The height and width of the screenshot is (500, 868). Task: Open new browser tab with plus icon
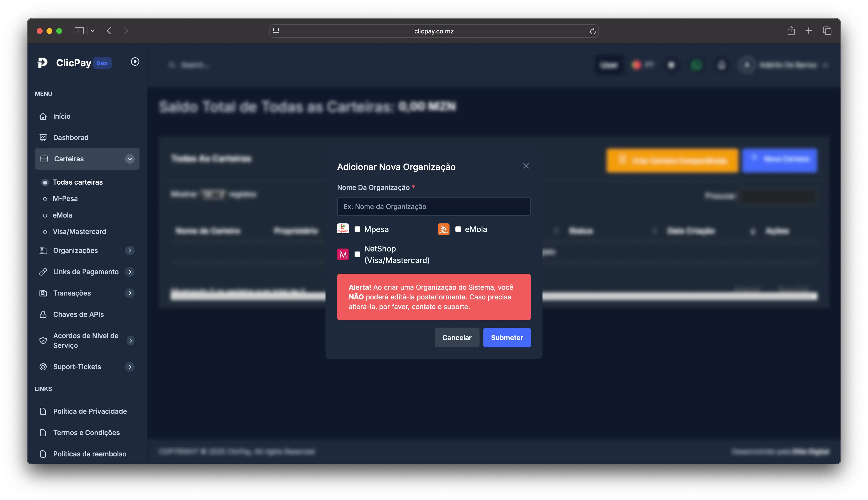tap(809, 31)
